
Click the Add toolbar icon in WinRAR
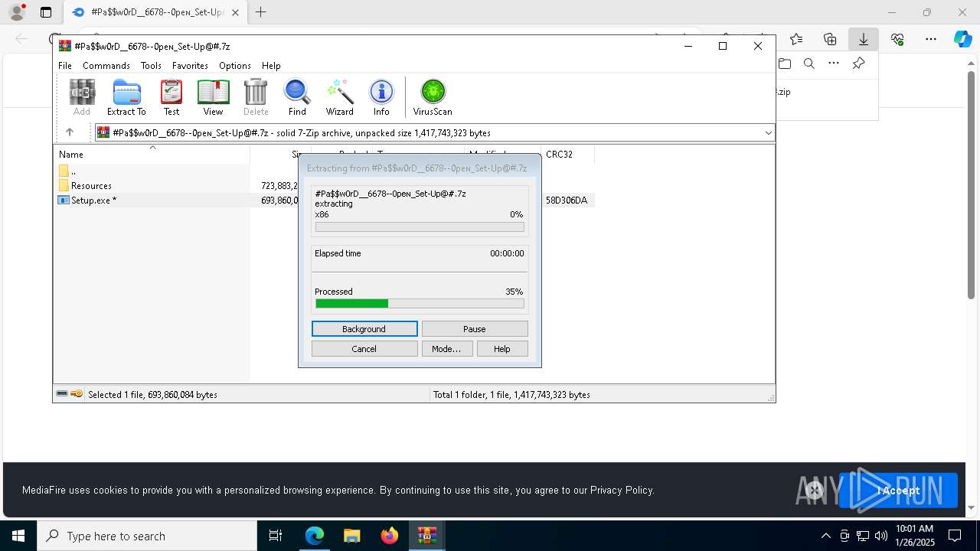82,97
